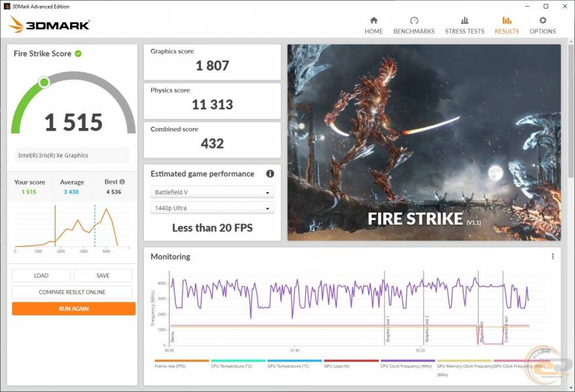The width and height of the screenshot is (575, 392).
Task: Click the orange RUN AGAIN button
Action: click(74, 308)
